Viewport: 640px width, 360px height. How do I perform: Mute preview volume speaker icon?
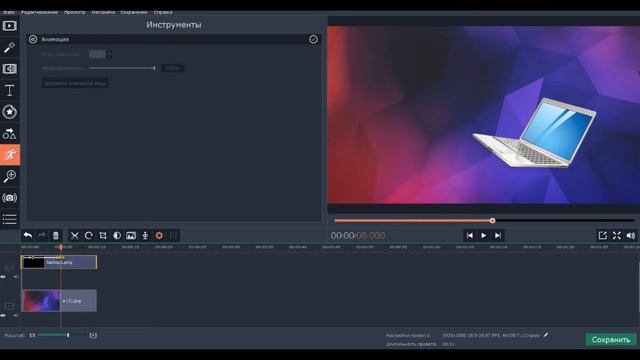coord(631,236)
